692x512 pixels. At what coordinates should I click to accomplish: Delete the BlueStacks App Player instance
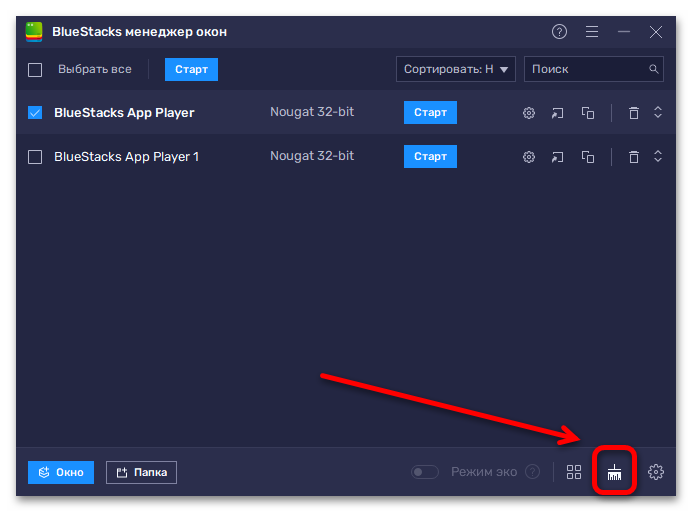point(634,113)
